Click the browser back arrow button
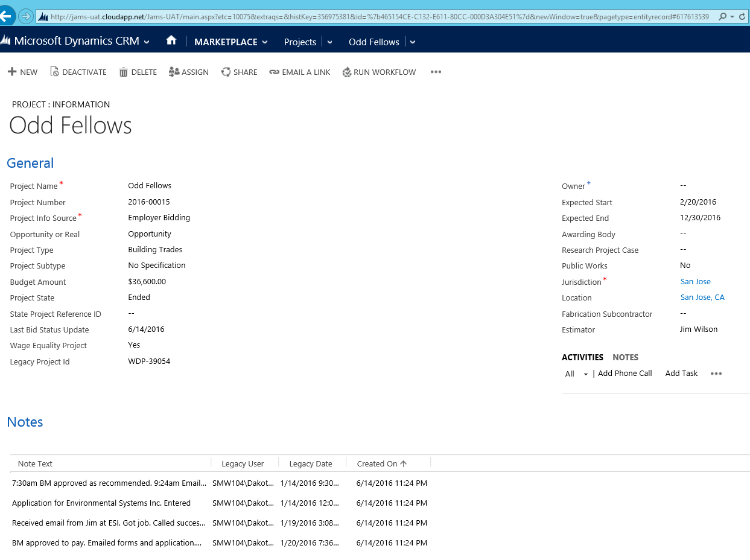This screenshot has height=560, width=750. (x=6, y=16)
